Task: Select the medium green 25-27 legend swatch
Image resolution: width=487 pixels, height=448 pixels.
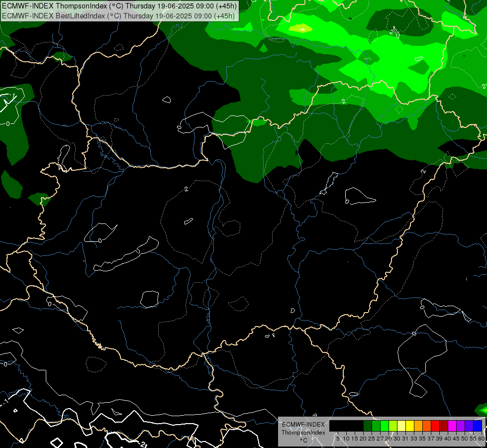Action: point(376,426)
